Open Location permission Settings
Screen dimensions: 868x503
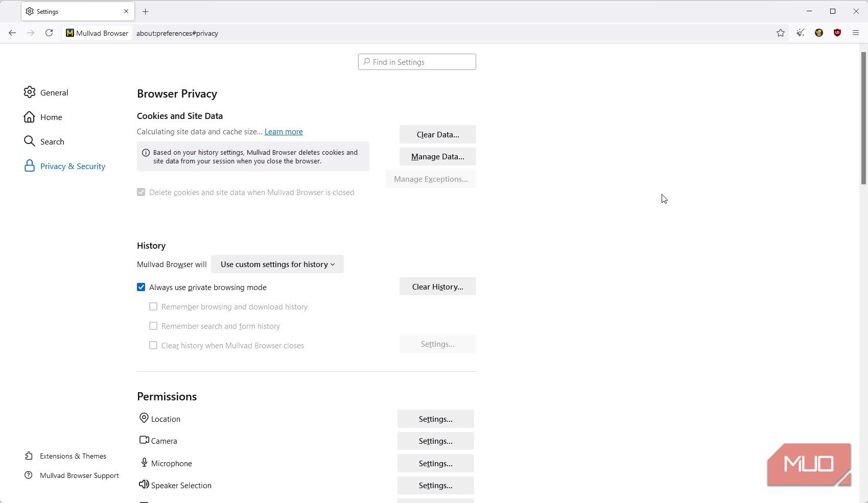tap(436, 419)
